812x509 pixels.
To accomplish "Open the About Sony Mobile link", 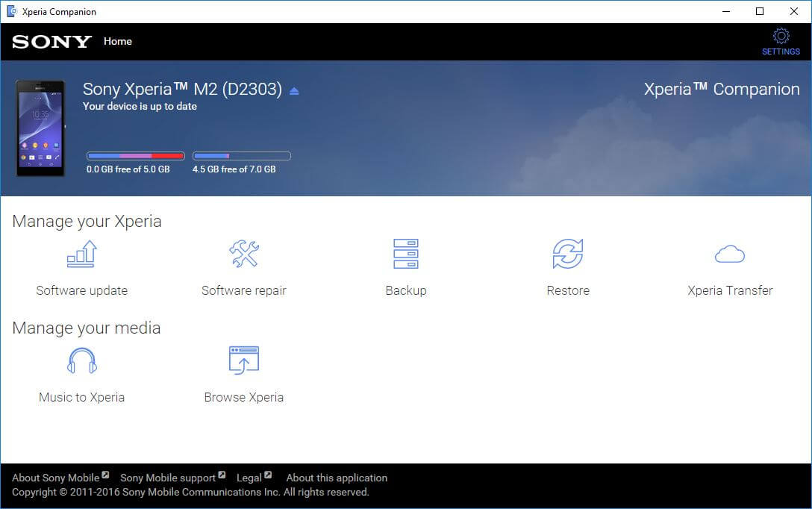I will click(55, 478).
